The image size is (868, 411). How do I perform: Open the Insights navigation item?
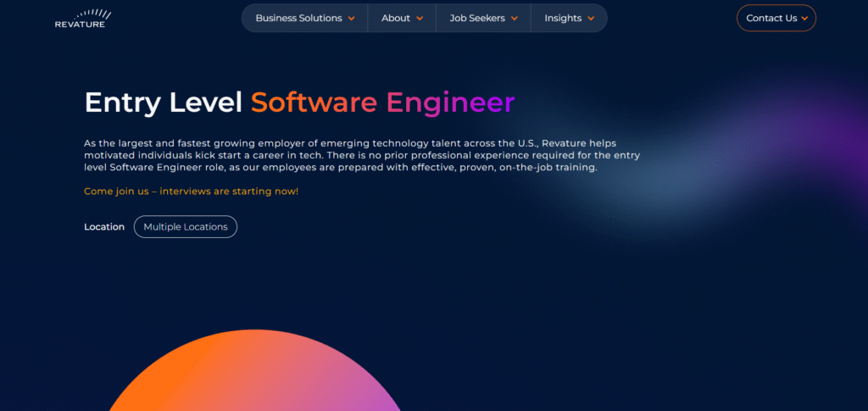coord(563,18)
